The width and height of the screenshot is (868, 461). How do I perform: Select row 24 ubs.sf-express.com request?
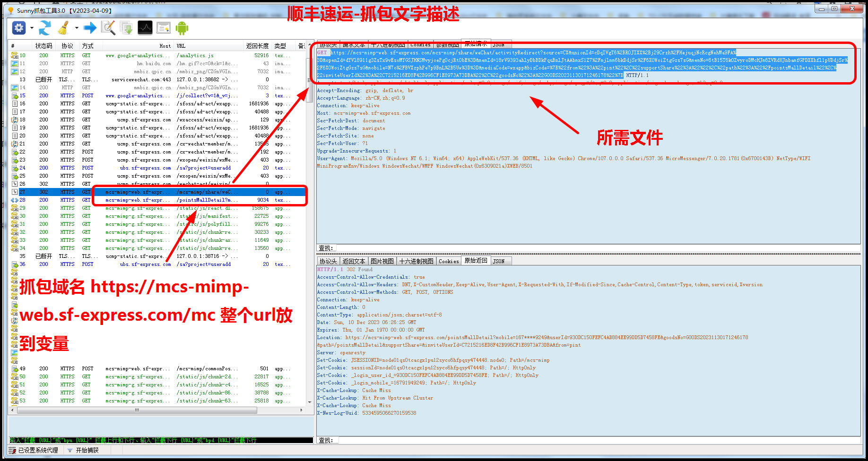pyautogui.click(x=158, y=168)
